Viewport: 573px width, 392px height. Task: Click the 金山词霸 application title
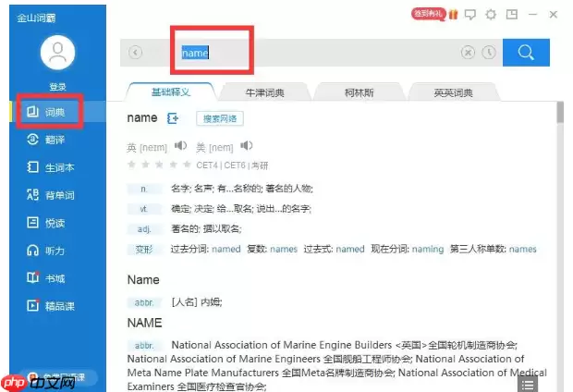(x=36, y=18)
